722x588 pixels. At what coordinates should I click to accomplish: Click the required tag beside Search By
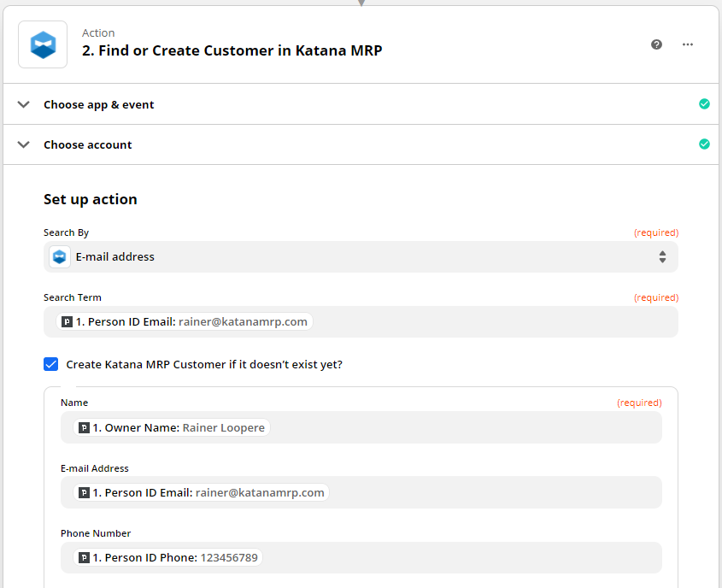(656, 232)
